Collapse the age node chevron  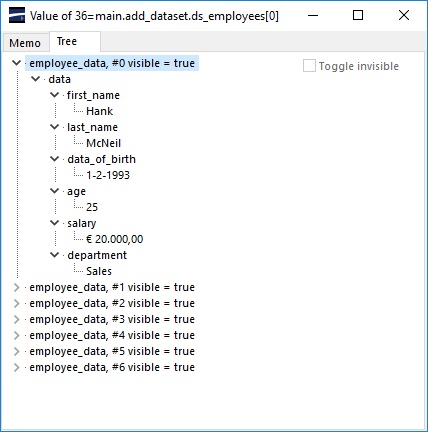coord(54,191)
